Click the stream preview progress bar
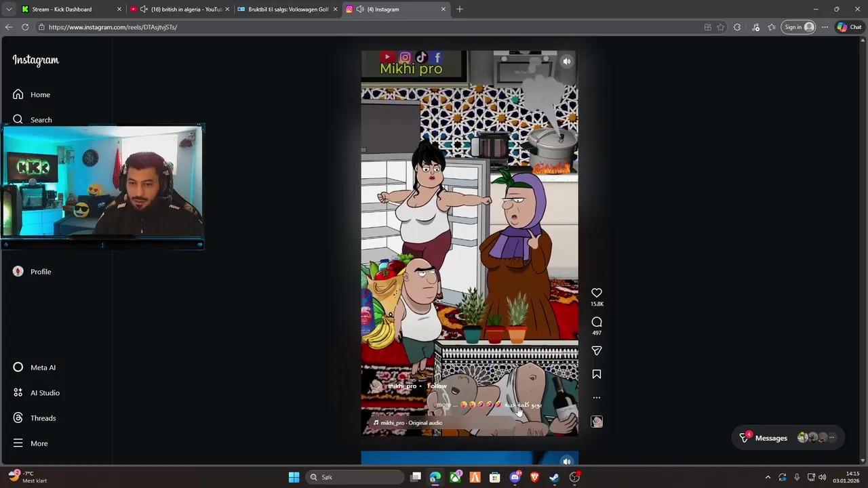Image resolution: width=868 pixels, height=488 pixels. click(102, 245)
